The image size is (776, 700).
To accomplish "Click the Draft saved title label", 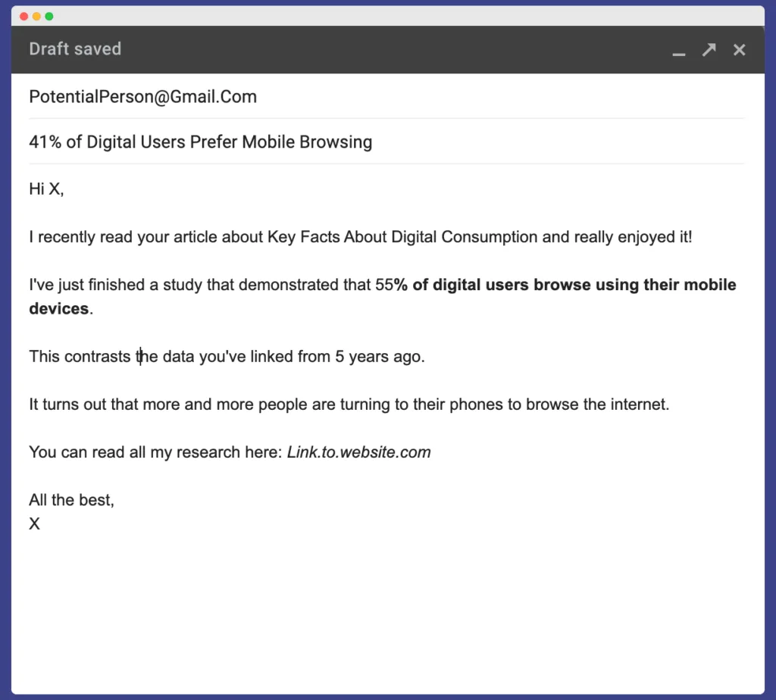I will pyautogui.click(x=75, y=48).
